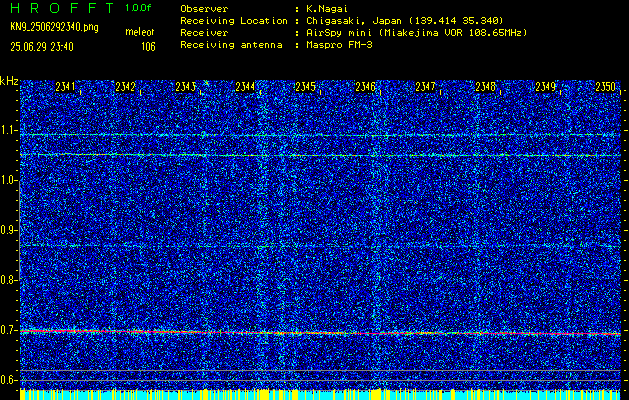The width and height of the screenshot is (629, 400).
Task: Click the HROFFT title text
Action: [61, 8]
